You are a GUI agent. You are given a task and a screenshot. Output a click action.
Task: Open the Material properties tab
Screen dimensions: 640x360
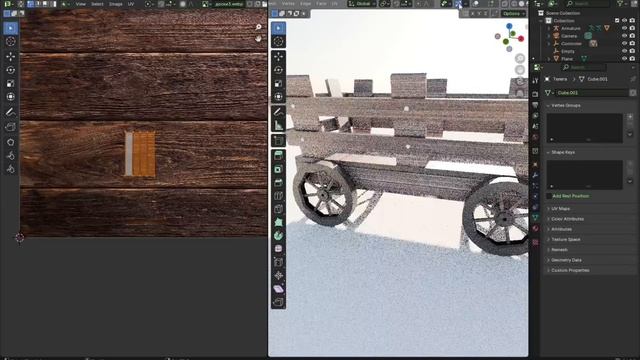click(536, 229)
